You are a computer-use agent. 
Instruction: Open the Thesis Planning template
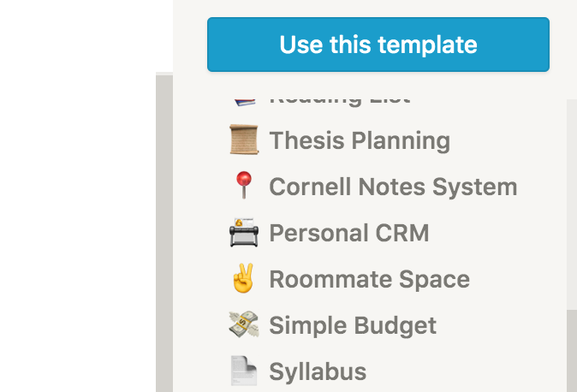pyautogui.click(x=360, y=140)
